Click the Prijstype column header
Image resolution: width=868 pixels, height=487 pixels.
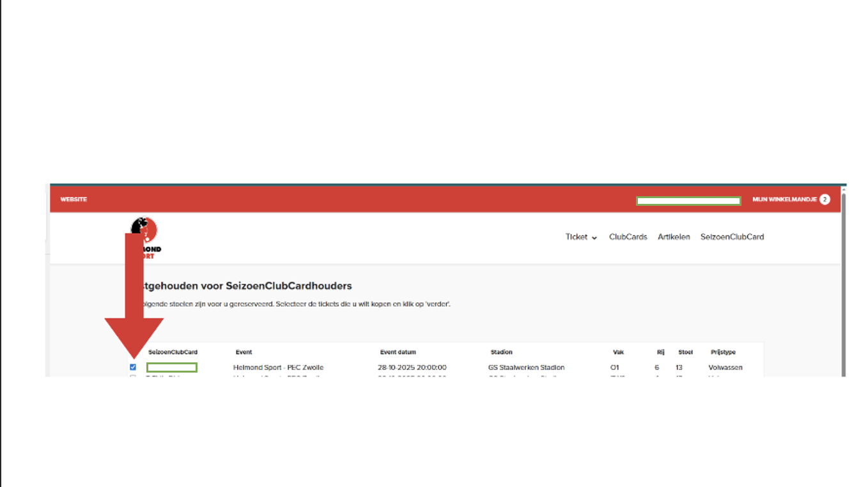723,352
